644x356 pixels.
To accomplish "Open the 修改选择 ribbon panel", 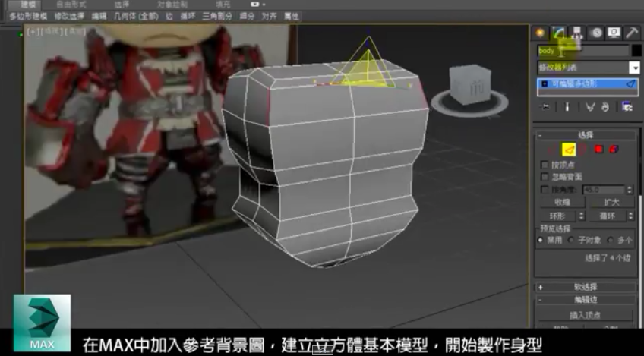I will (69, 17).
